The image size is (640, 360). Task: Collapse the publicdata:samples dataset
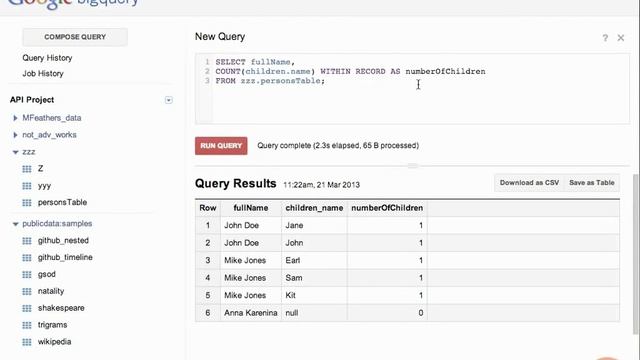pyautogui.click(x=16, y=224)
